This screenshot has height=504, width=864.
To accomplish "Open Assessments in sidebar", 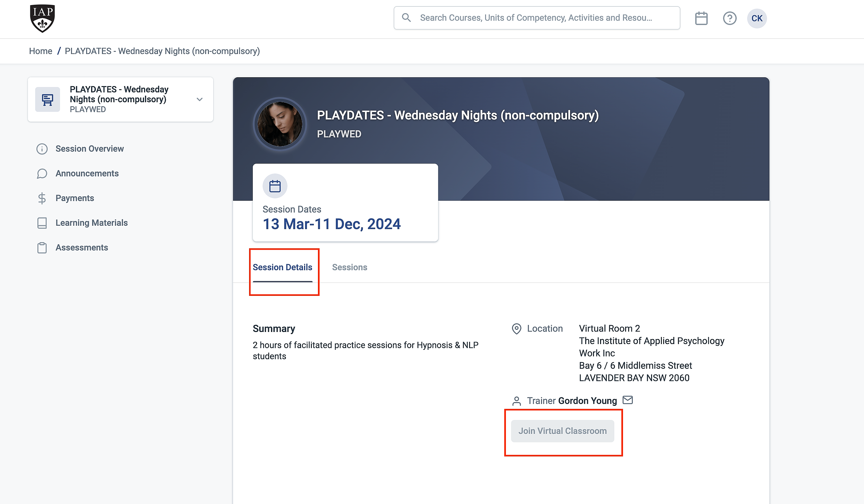I will click(x=81, y=247).
